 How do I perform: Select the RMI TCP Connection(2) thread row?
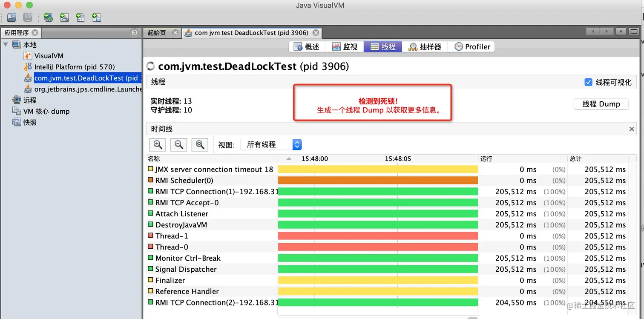(x=217, y=302)
